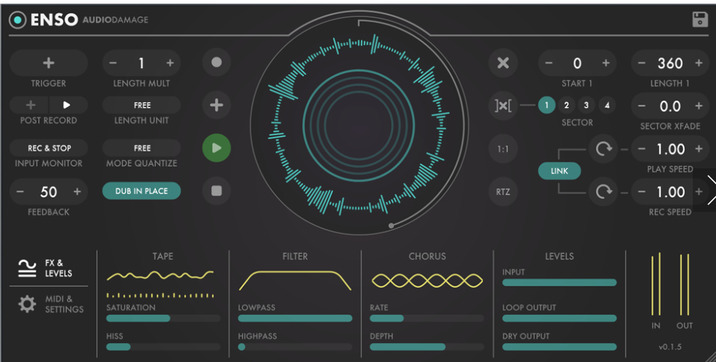The height and width of the screenshot is (362, 716).
Task: Select sector 1
Action: coord(546,105)
